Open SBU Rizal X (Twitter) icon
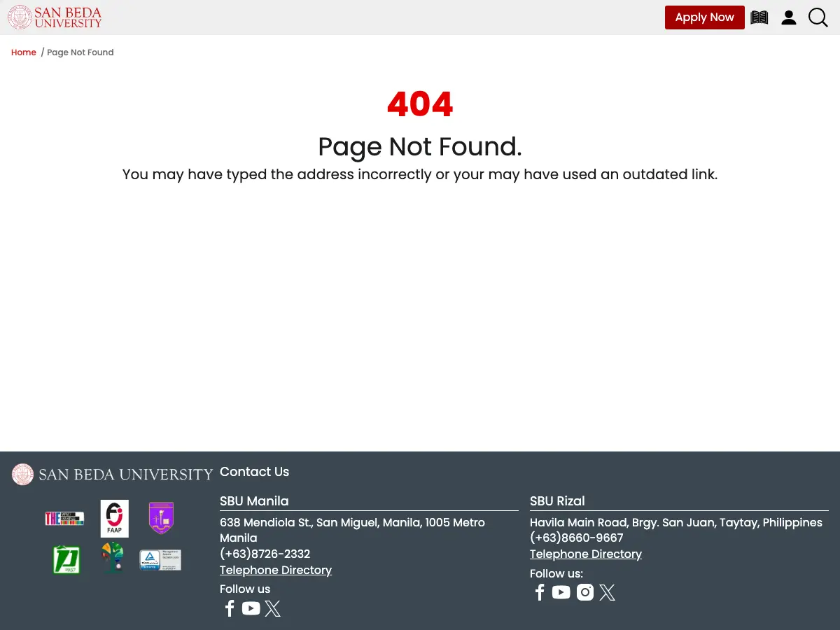This screenshot has height=630, width=840. pyautogui.click(x=608, y=592)
